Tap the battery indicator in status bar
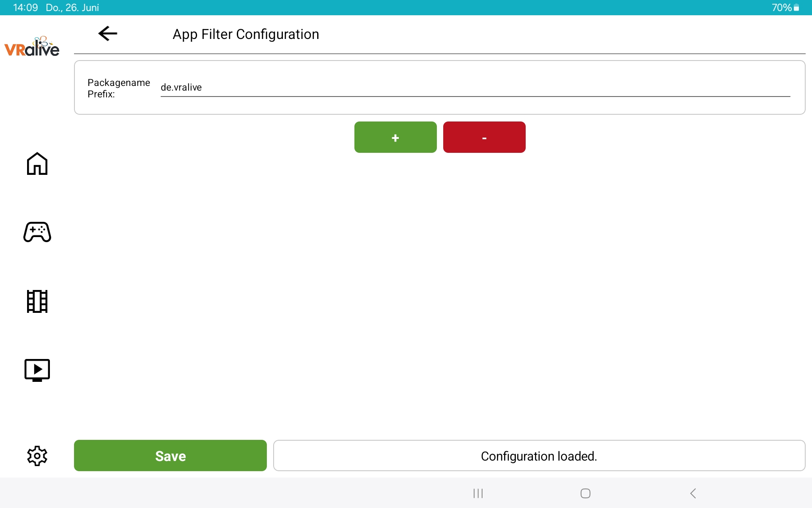812x508 pixels. pyautogui.click(x=796, y=8)
